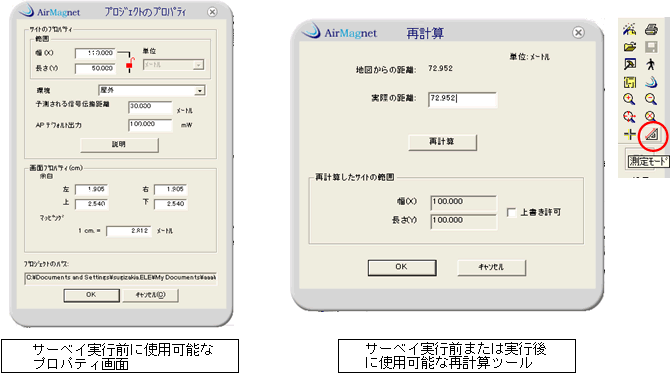Open a project with the folder icon
The width and height of the screenshot is (672, 374).
click(x=630, y=47)
